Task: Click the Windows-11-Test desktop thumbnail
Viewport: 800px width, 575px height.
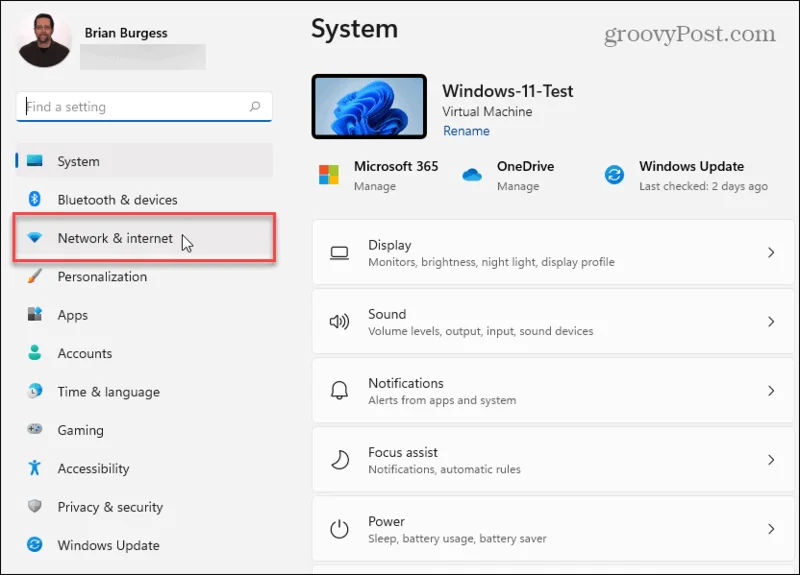Action: pos(369,106)
